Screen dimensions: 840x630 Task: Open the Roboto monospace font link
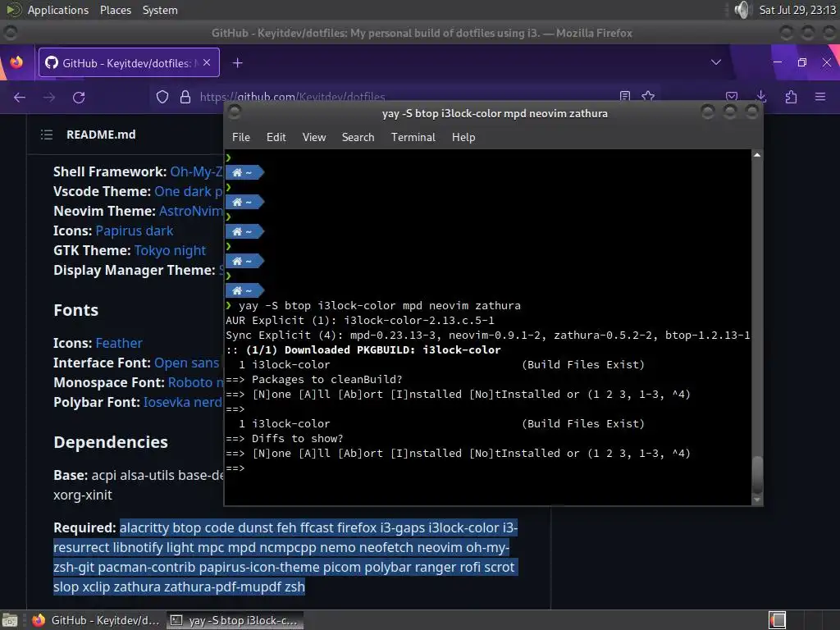point(195,382)
